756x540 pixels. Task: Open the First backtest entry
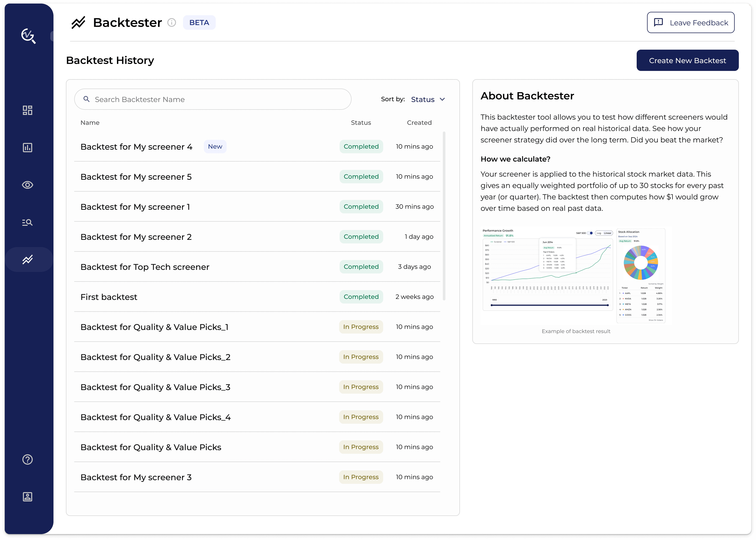[109, 297]
